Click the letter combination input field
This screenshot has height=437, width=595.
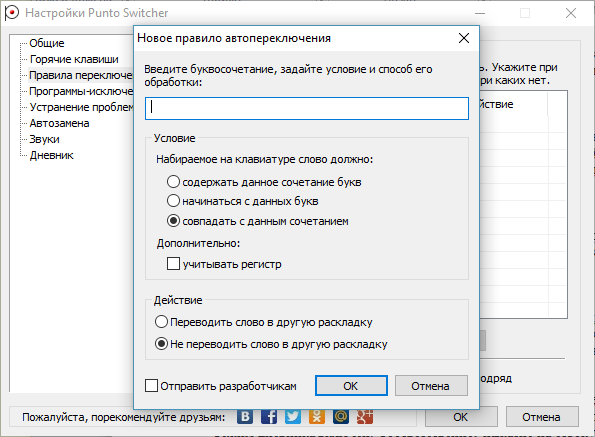pos(307,108)
